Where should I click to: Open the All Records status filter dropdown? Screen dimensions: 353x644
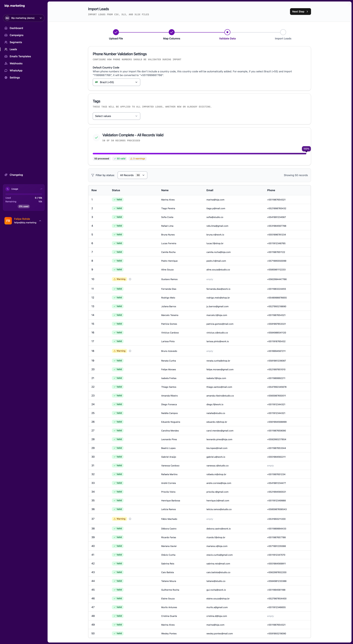tap(132, 175)
